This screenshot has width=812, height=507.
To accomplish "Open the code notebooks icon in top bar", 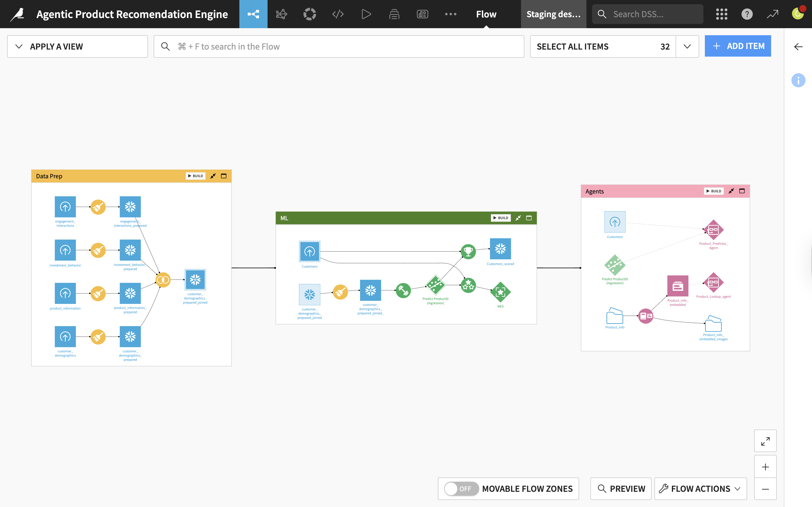I will (x=337, y=14).
